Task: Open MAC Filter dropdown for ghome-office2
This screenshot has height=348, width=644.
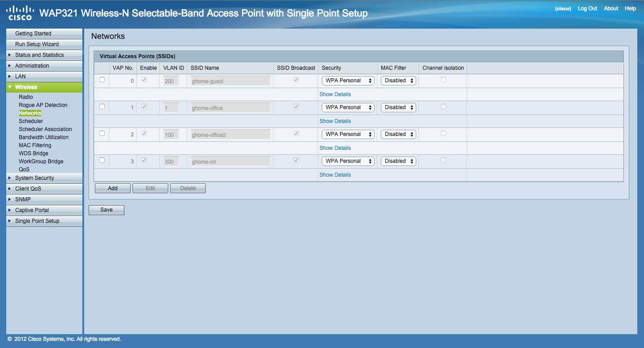Action: point(398,134)
